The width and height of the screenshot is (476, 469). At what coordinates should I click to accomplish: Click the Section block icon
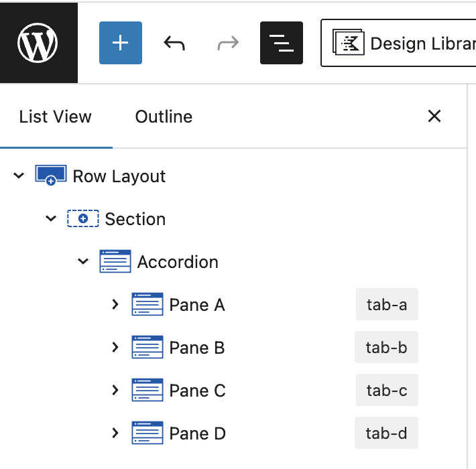coord(83,219)
